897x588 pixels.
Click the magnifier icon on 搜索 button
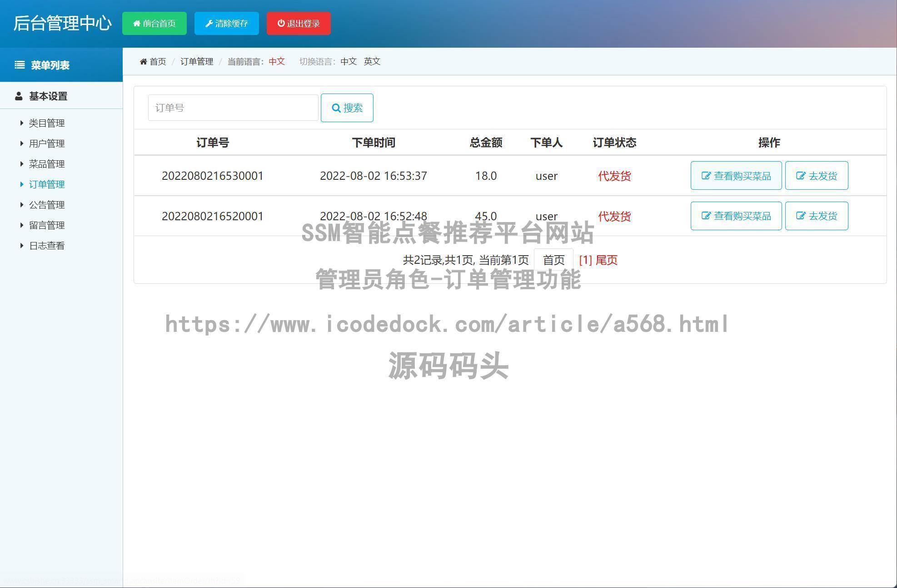click(336, 108)
